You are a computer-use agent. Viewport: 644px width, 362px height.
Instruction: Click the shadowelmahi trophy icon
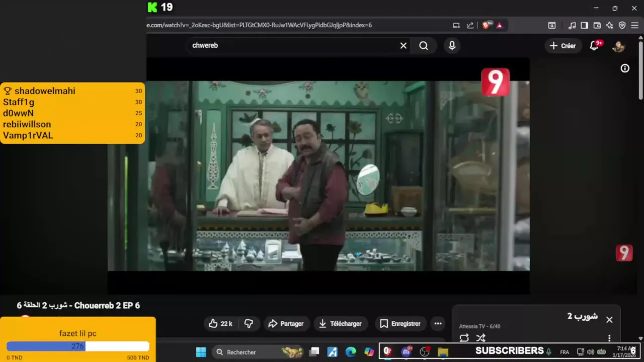coord(8,91)
